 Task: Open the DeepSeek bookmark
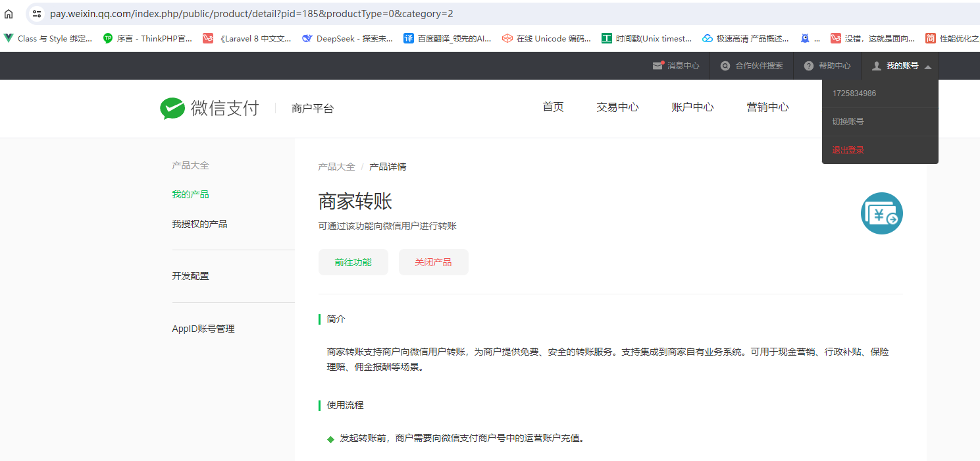[x=347, y=38]
